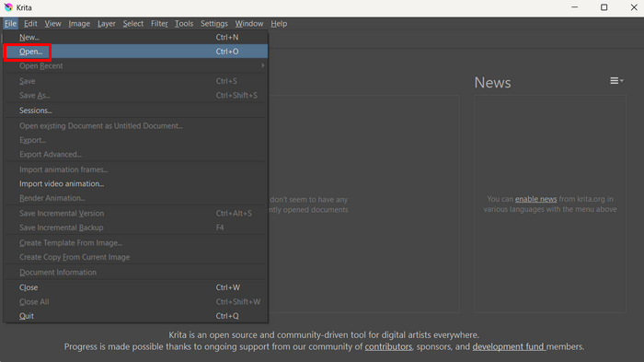Select the Sessions... menu entry

135,111
